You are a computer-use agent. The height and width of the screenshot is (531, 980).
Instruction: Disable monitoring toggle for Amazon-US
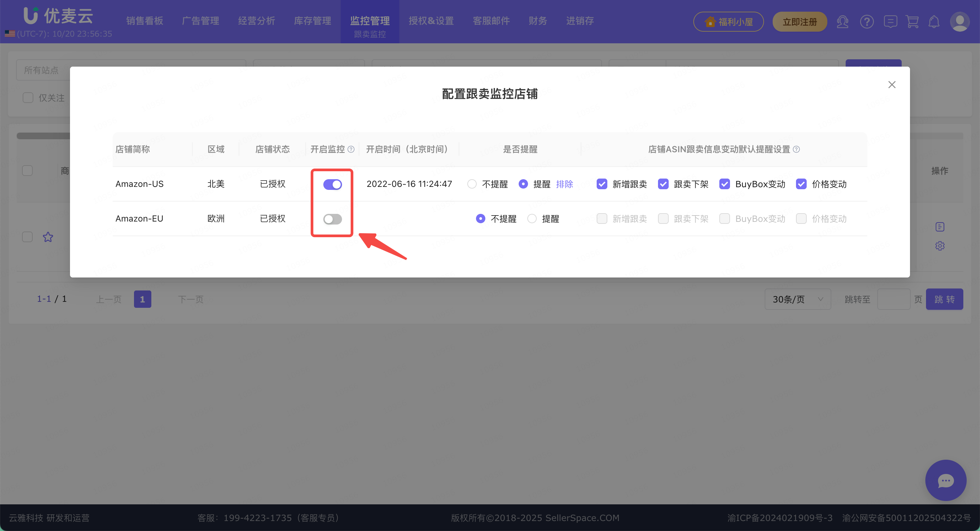[332, 184]
